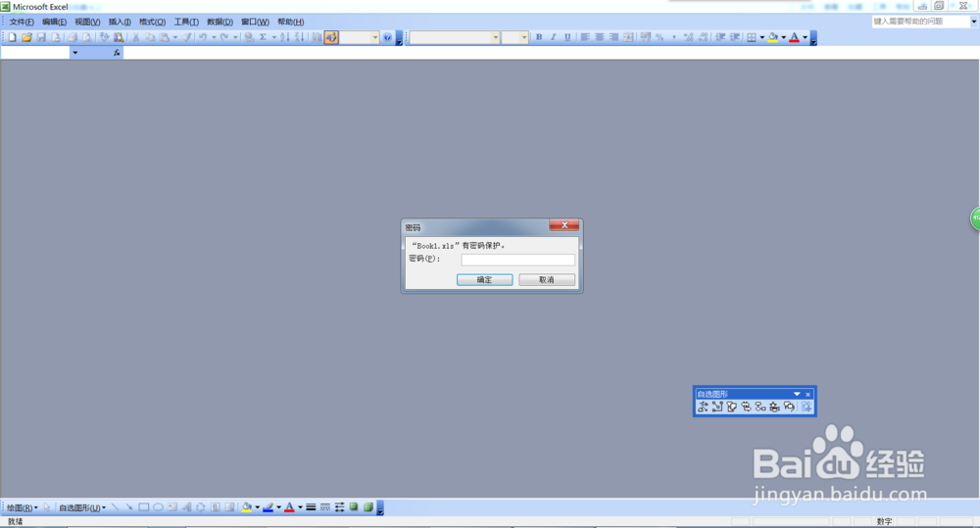Click the help question search box

click(x=921, y=22)
